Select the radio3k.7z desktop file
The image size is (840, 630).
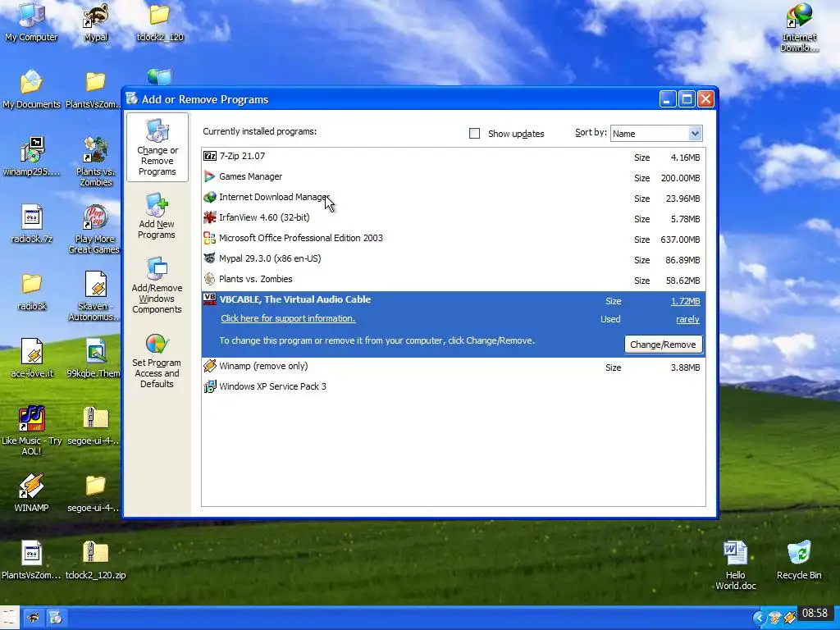click(31, 224)
